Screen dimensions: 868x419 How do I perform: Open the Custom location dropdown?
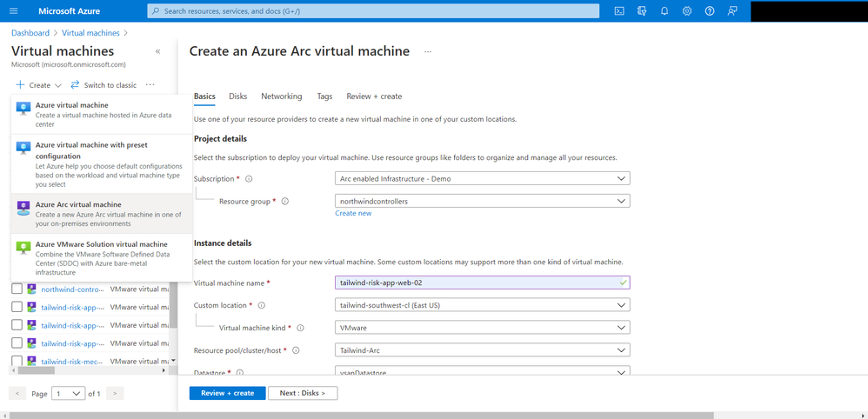[482, 305]
